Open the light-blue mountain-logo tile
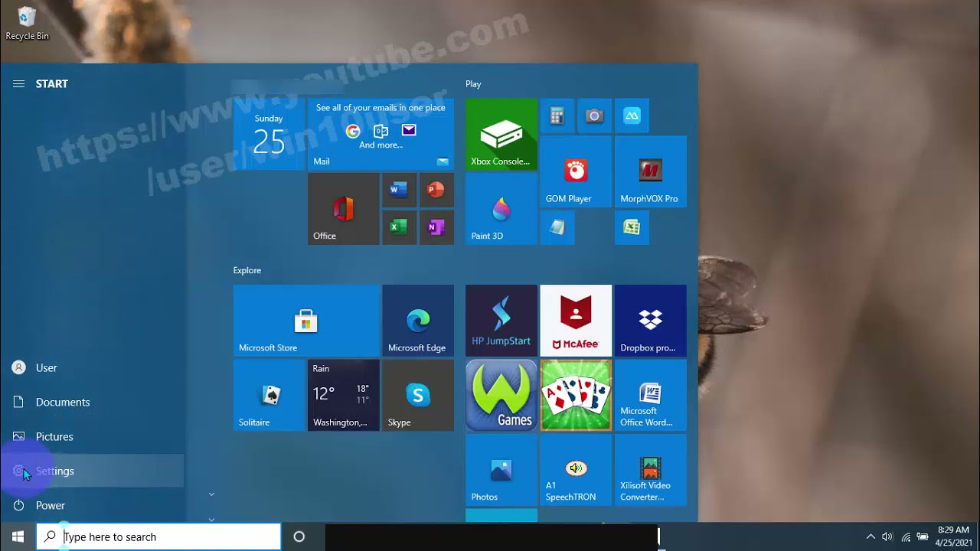The height and width of the screenshot is (551, 980). click(x=632, y=116)
